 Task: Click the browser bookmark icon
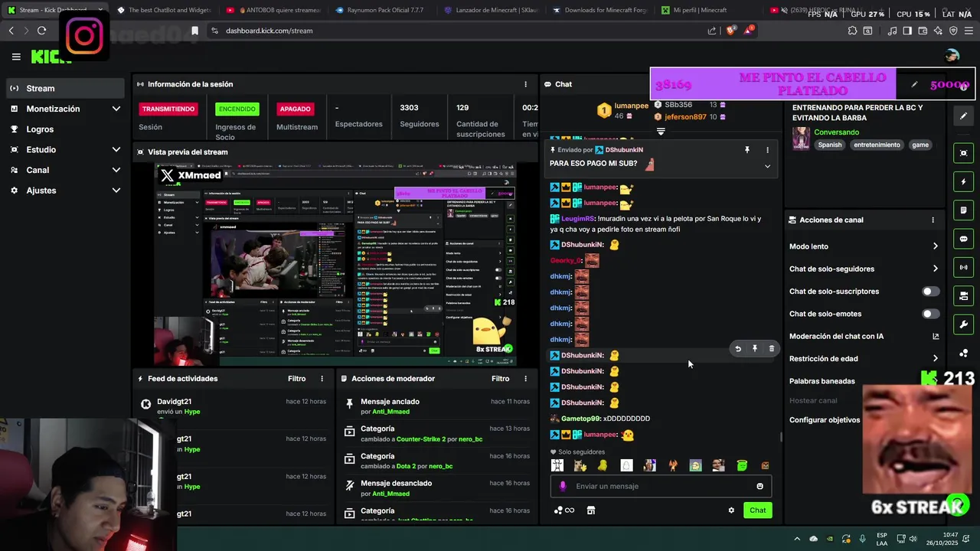click(194, 31)
